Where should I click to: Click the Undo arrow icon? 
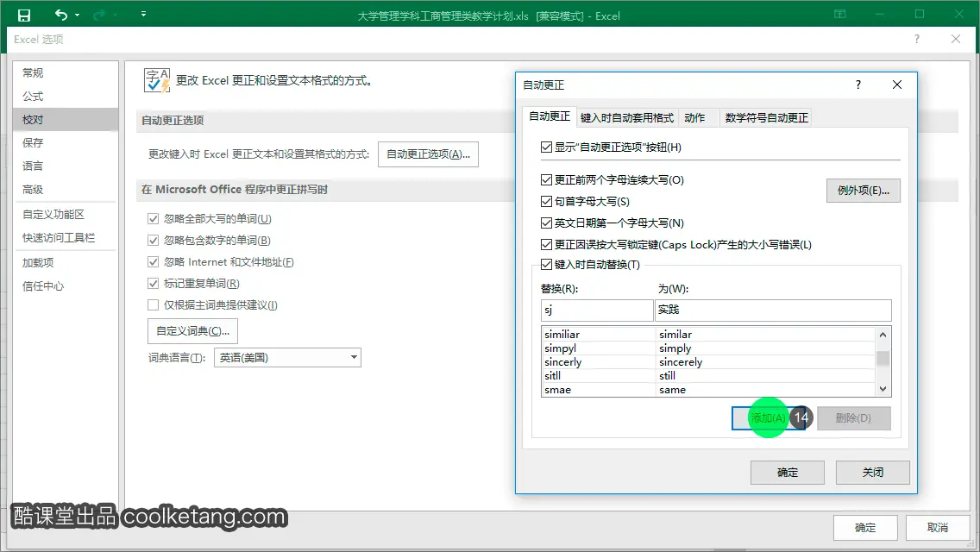[61, 15]
